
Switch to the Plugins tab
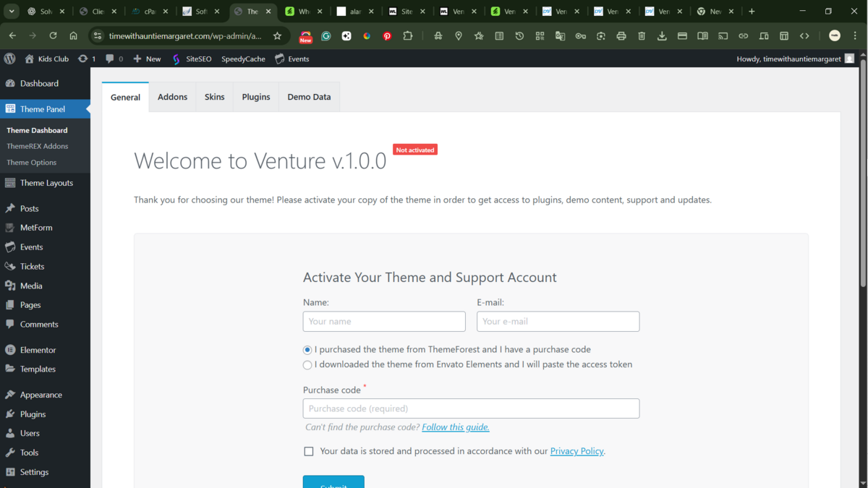tap(256, 97)
